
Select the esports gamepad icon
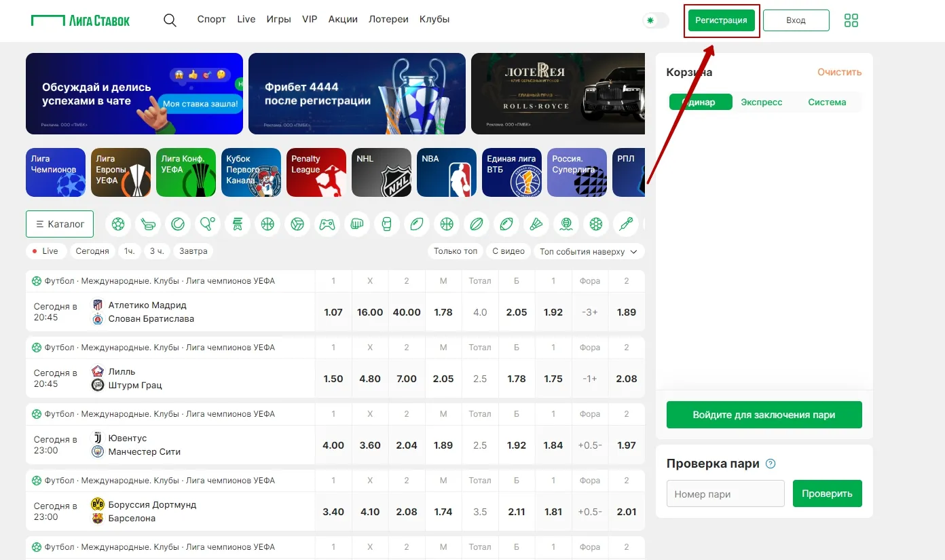click(327, 223)
